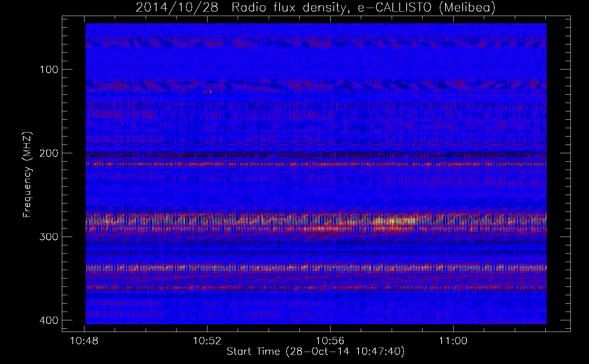Viewport: 589px width, 364px height.
Task: Click the time tick label "10:56"
Action: tap(330, 341)
